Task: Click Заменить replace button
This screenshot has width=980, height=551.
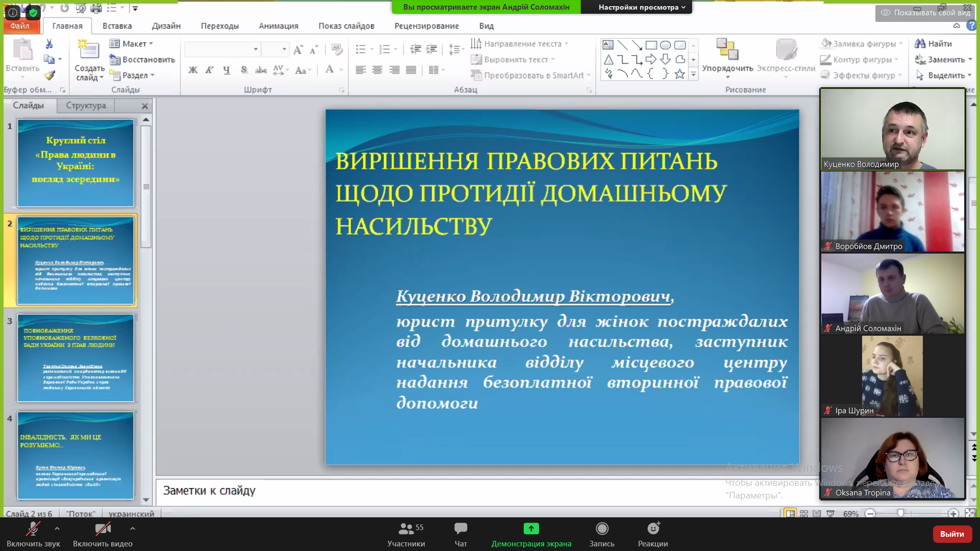Action: (x=943, y=60)
